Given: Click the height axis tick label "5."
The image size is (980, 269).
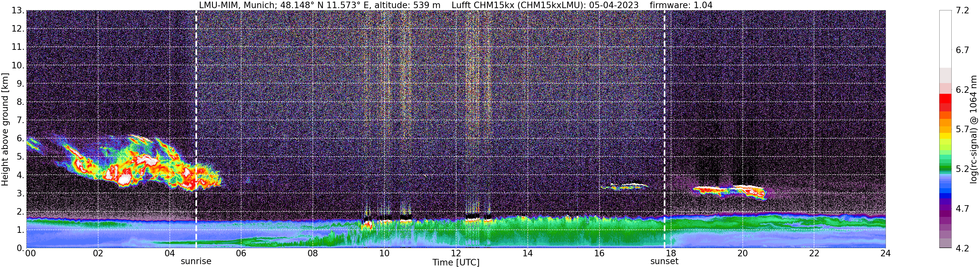Looking at the screenshot, I should 21,157.
